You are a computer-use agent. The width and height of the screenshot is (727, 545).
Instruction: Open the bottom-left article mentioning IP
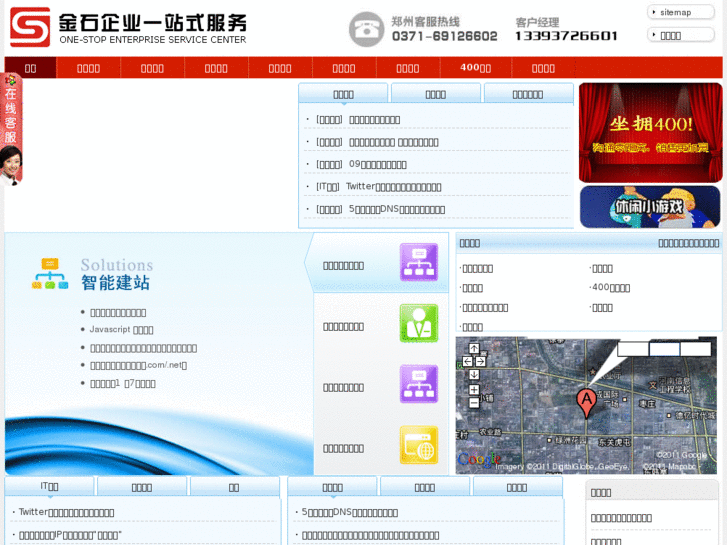pyautogui.click(x=70, y=535)
